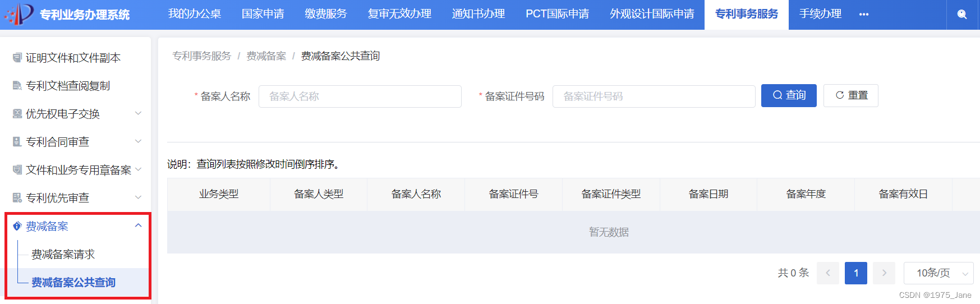Switch to the 手续办理 tab
Viewport: 980px width, 304px height.
pos(820,14)
